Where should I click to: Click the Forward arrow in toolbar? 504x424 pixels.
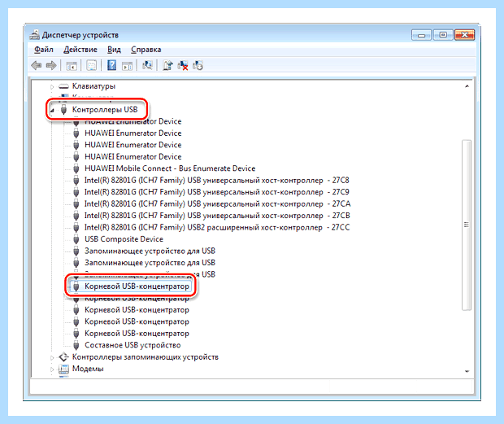(x=51, y=66)
